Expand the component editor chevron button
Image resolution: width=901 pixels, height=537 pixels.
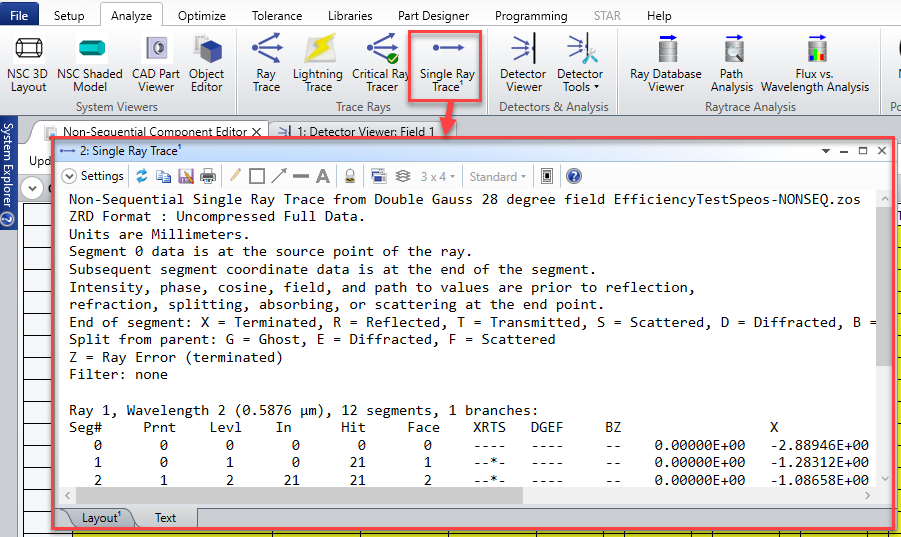point(32,188)
